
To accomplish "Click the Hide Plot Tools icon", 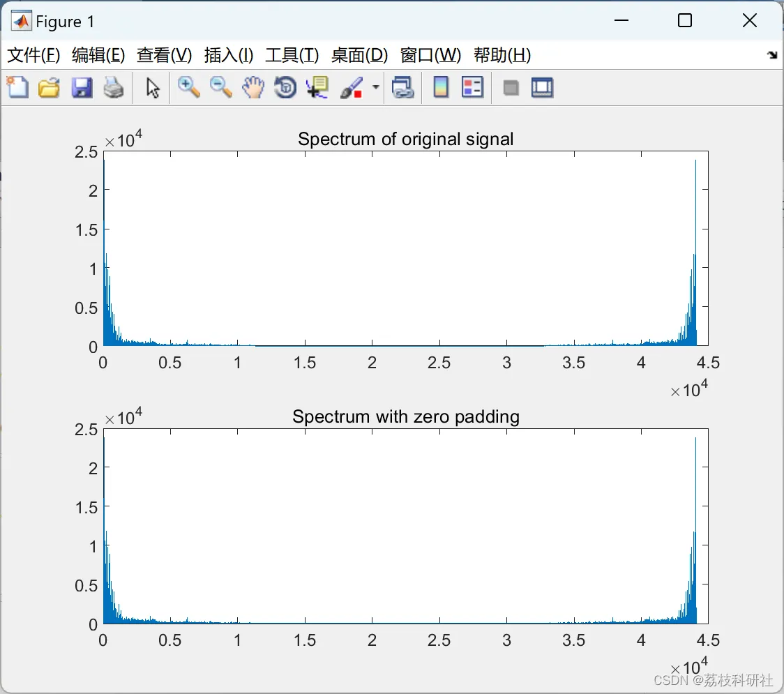I will 511,88.
